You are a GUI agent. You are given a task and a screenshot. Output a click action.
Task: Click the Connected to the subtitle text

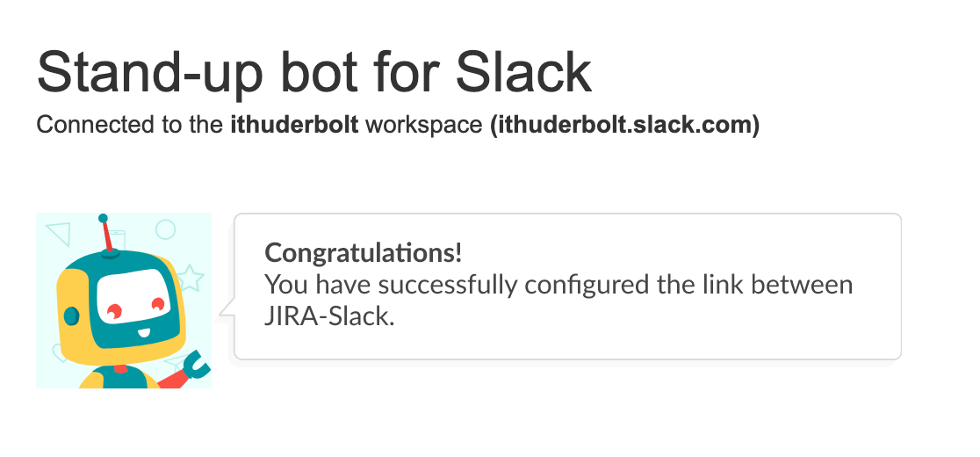coord(130,125)
